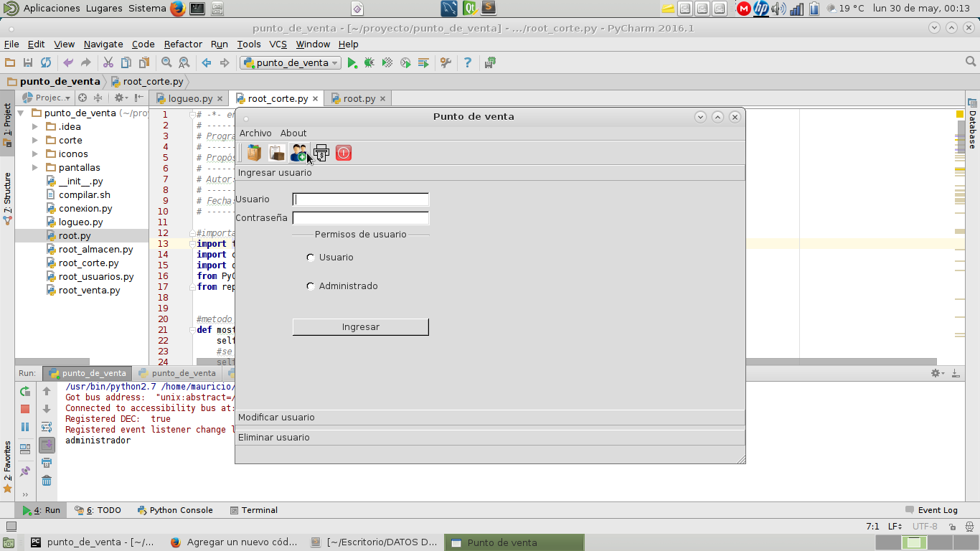Click the shopping bag sales icon
Screen dimensions: 980x551
pyautogui.click(x=254, y=153)
